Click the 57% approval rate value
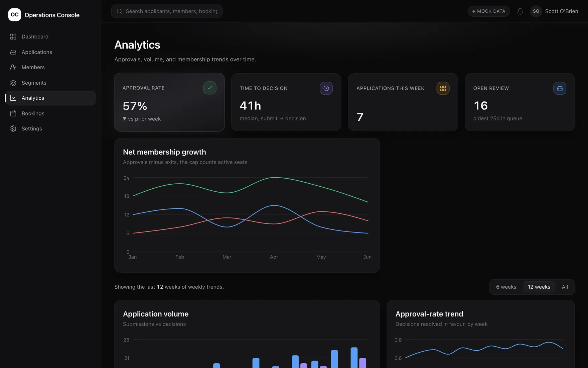Viewport: 588px width, 368px height. 135,106
